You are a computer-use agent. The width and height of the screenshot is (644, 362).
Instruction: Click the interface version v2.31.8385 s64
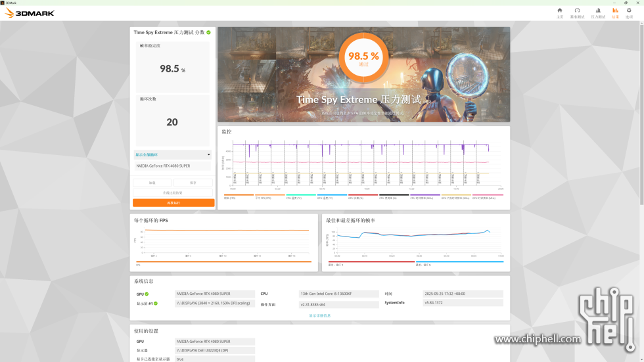click(338, 305)
